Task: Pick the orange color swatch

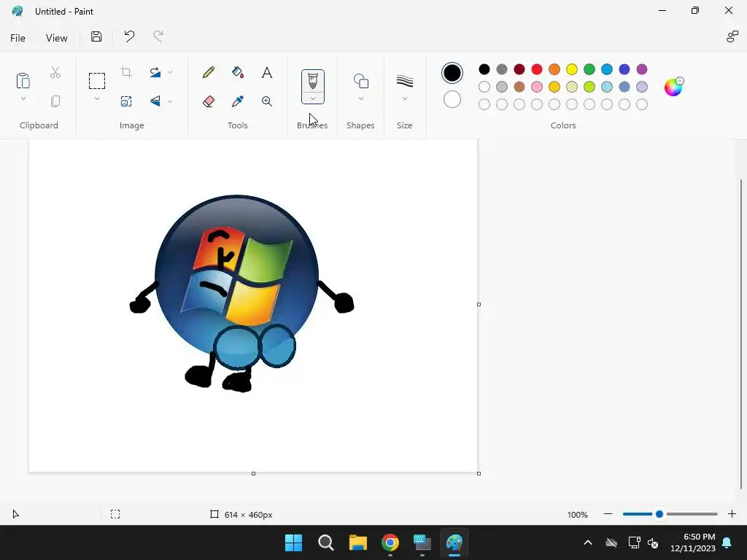Action: pyautogui.click(x=554, y=69)
